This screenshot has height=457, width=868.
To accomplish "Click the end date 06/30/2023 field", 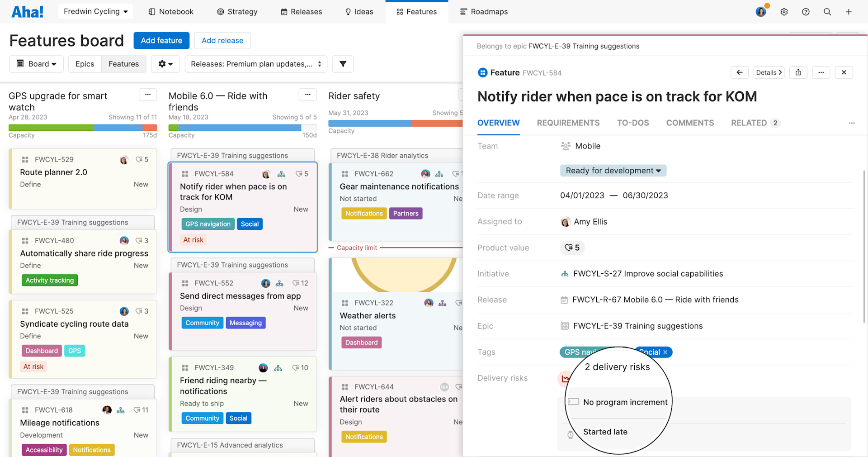I will tap(645, 195).
